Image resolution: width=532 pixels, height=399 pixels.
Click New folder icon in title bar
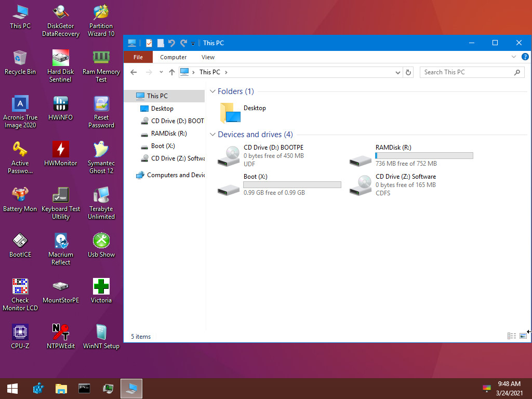pyautogui.click(x=161, y=43)
